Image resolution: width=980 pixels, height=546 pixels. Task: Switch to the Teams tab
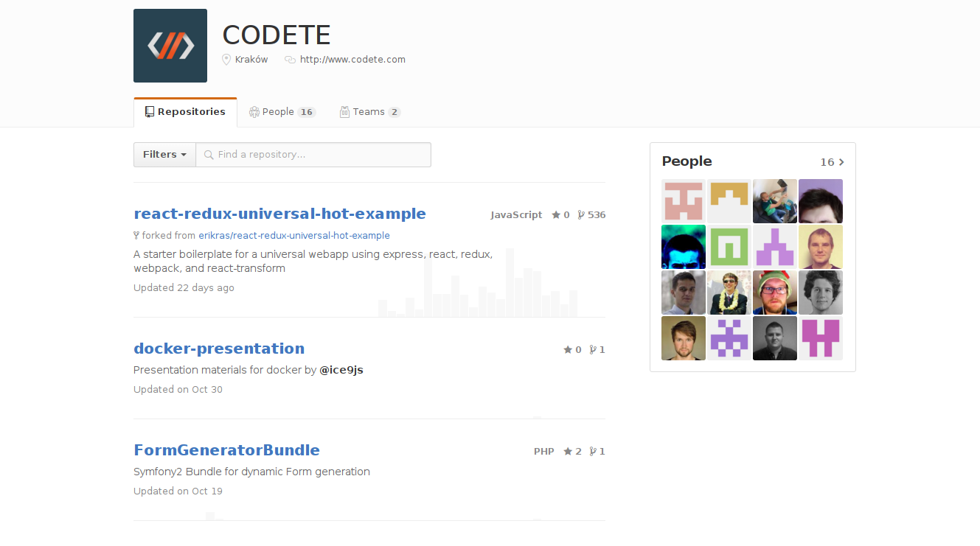(369, 112)
